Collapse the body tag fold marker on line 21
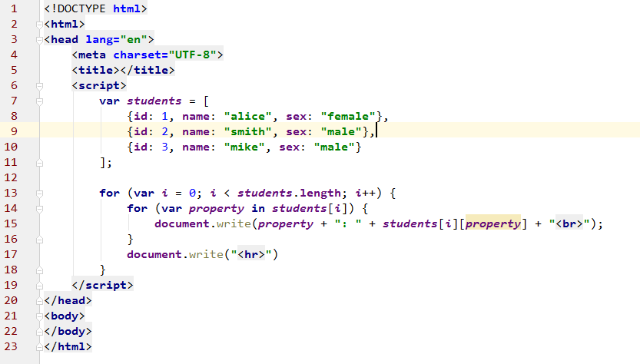This screenshot has width=640, height=364. point(39,316)
